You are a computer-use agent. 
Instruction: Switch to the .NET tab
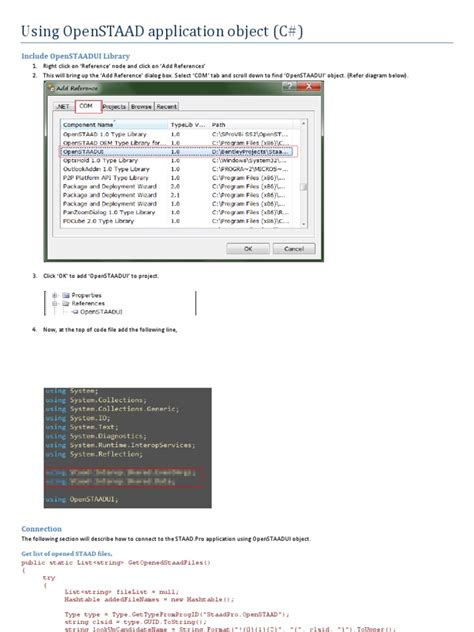pos(63,106)
